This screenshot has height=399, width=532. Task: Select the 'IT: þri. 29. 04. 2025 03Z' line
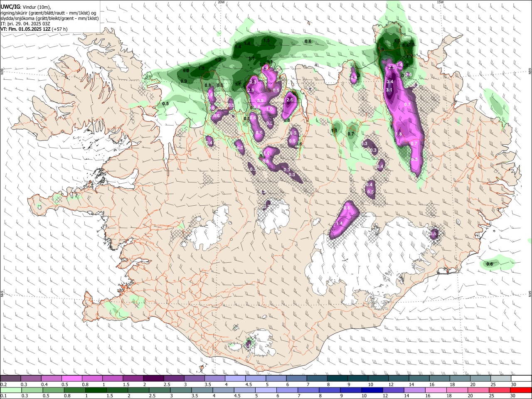point(25,24)
